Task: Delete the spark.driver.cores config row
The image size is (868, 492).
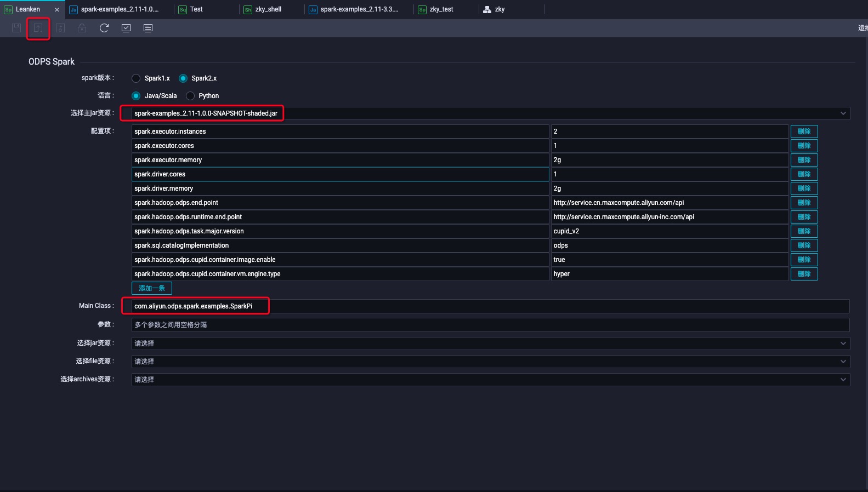Action: [804, 174]
